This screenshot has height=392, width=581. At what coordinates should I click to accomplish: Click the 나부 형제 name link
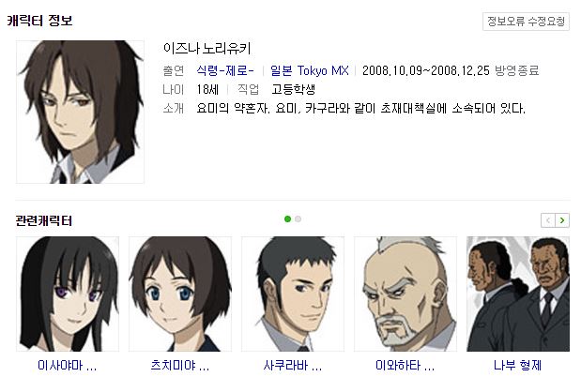(517, 366)
